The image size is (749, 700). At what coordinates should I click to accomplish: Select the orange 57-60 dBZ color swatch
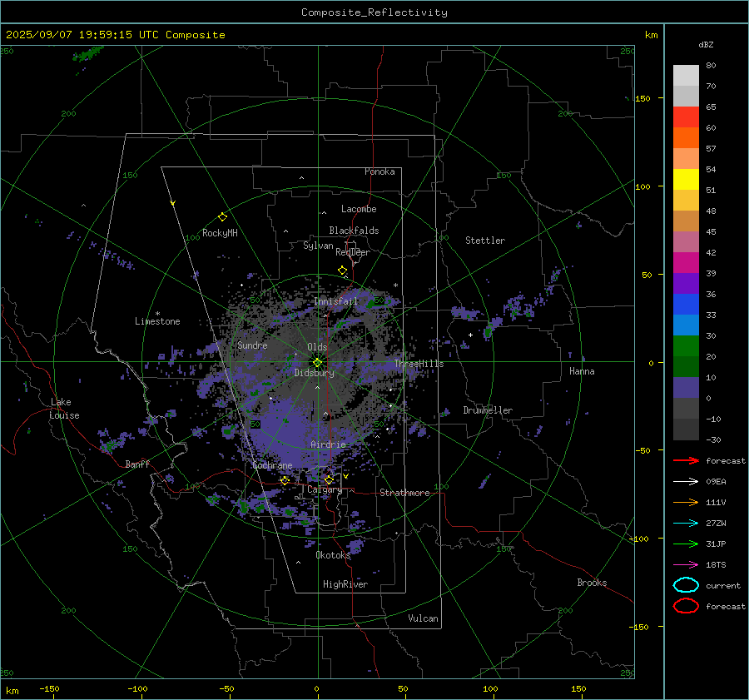(x=686, y=138)
